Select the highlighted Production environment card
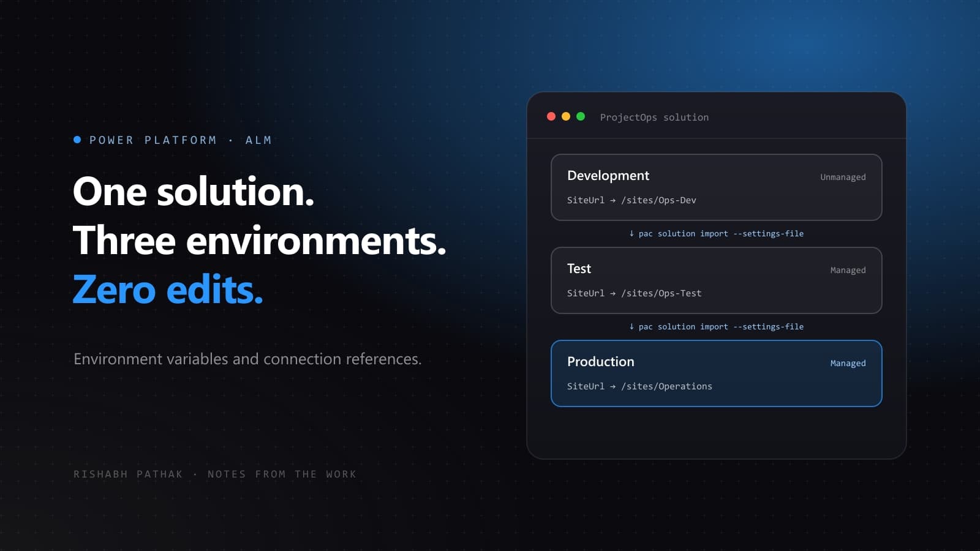This screenshot has width=980, height=551. (x=717, y=373)
